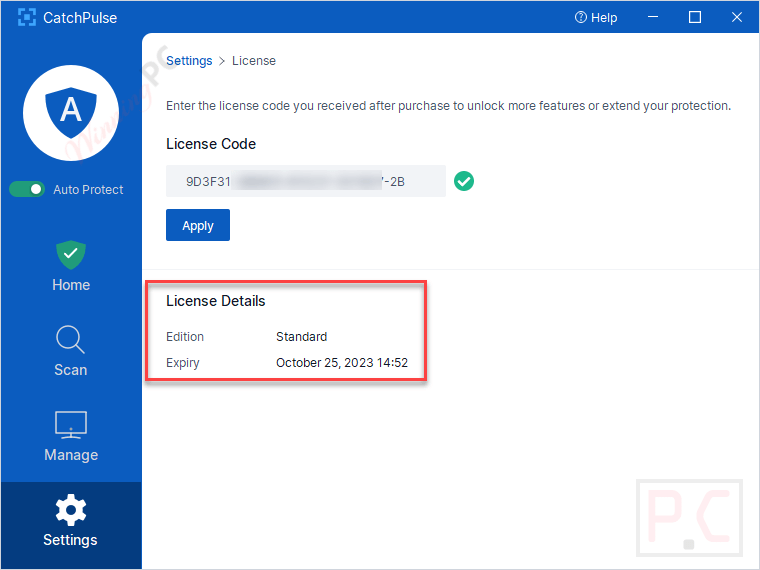Click the Expiry label
The width and height of the screenshot is (760, 570).
point(182,363)
